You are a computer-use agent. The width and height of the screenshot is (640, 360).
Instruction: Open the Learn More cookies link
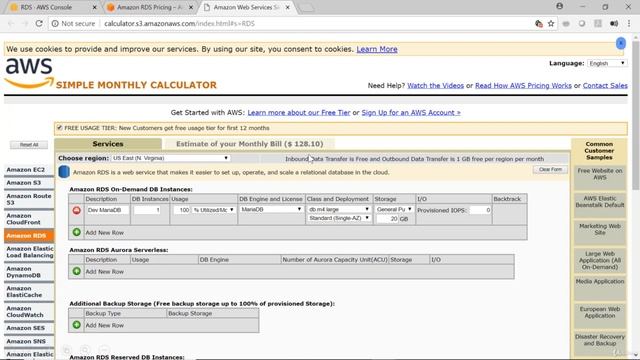click(377, 49)
